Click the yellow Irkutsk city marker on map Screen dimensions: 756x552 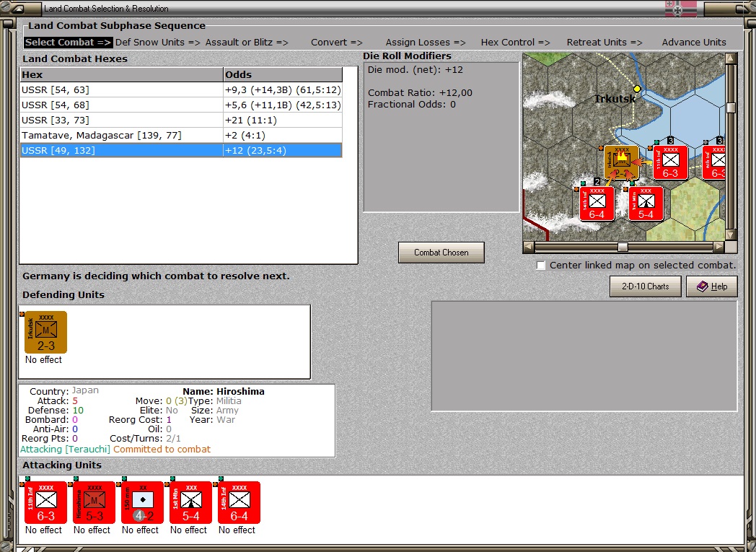point(637,89)
